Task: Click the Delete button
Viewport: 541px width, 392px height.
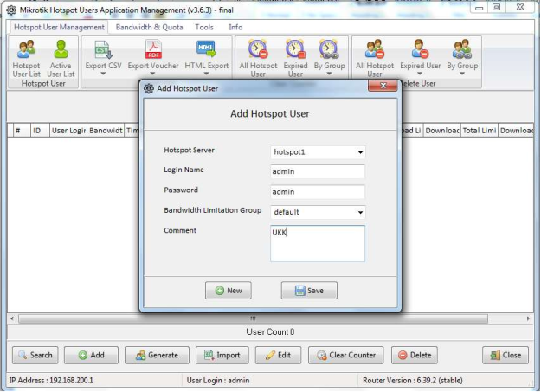Action: [415, 355]
